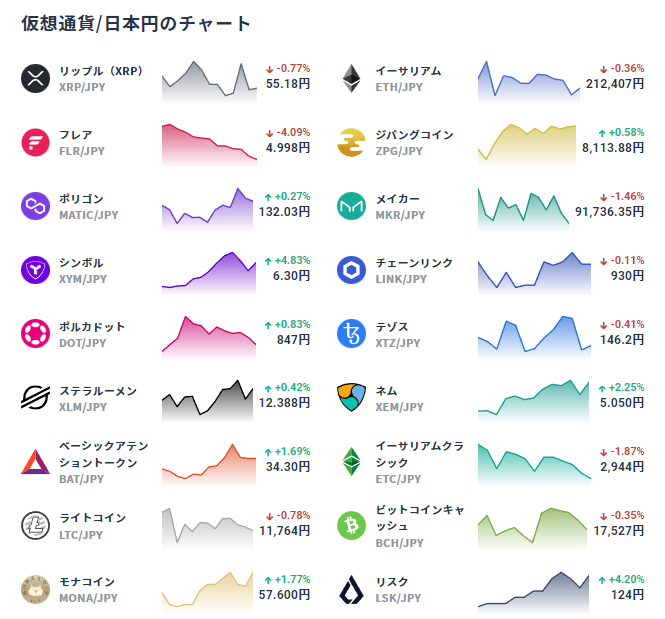Select the ポルカドット name link
This screenshot has height=619, width=665.
[92, 327]
